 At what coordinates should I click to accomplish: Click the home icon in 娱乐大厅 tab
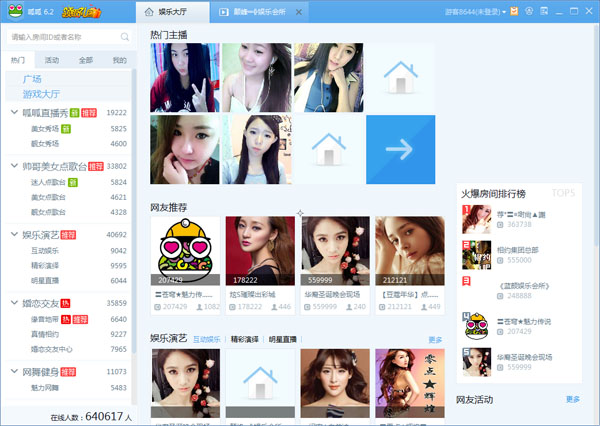pos(150,12)
